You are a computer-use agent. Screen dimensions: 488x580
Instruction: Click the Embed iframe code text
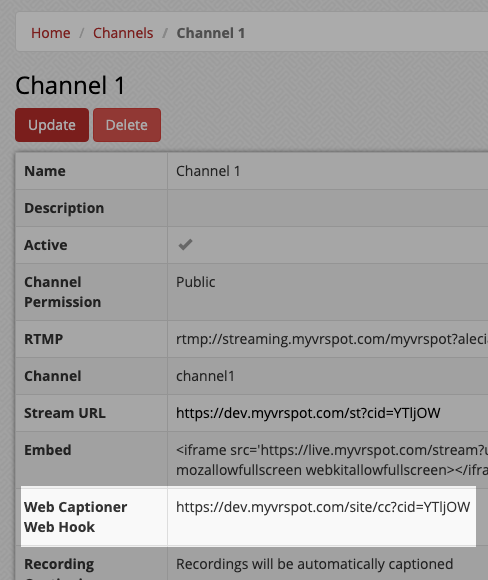(x=332, y=460)
